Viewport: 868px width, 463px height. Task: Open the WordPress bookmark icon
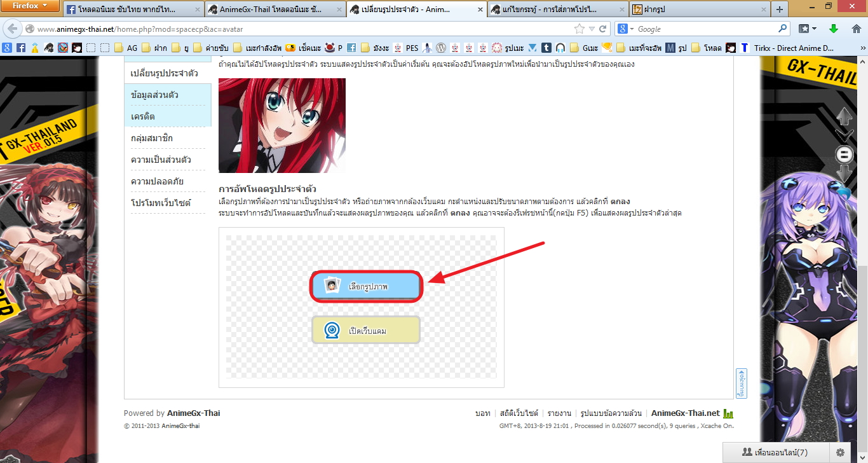coord(441,48)
